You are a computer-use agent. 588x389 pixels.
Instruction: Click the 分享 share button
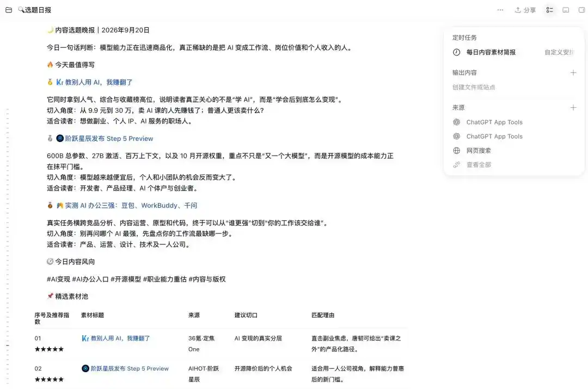(525, 10)
